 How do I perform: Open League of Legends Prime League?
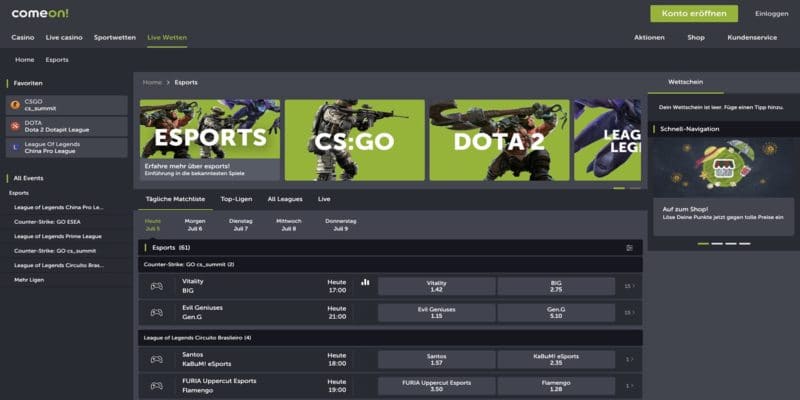pos(58,236)
